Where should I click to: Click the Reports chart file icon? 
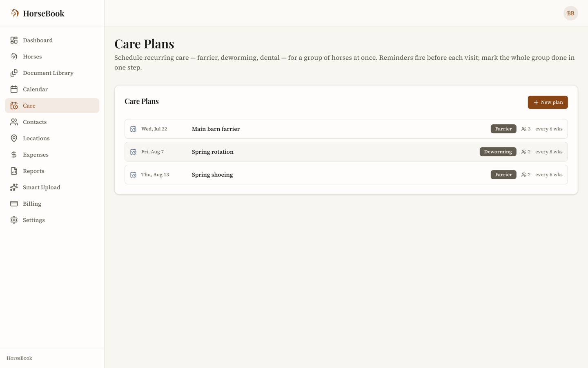coord(14,171)
